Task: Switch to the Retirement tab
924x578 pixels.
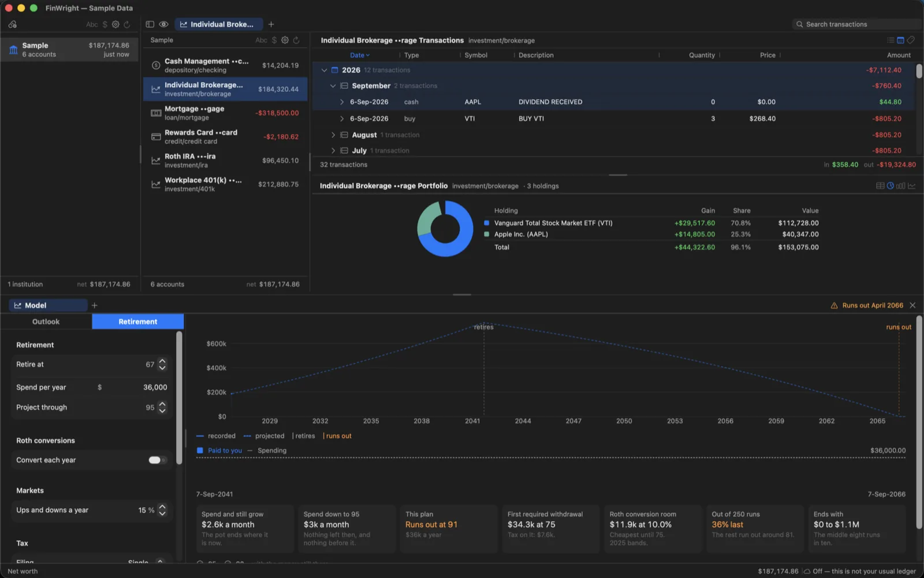Action: point(138,321)
